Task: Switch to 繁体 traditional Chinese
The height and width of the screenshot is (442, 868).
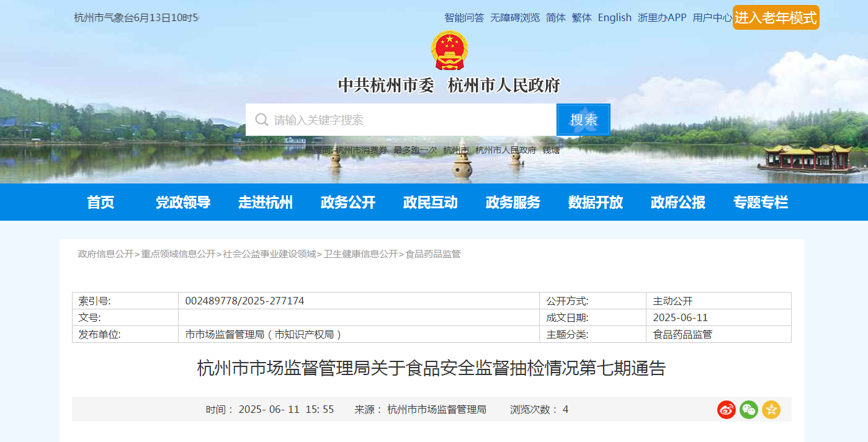Action: click(582, 18)
